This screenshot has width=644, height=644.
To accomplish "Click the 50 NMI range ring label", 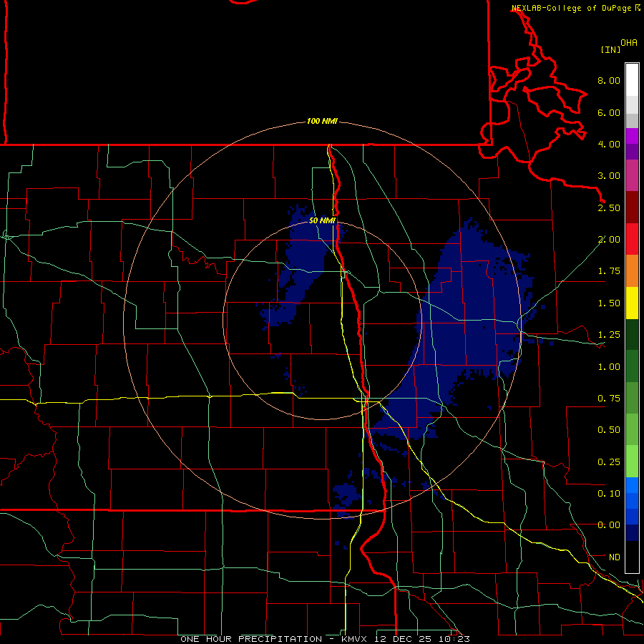I will [x=322, y=220].
